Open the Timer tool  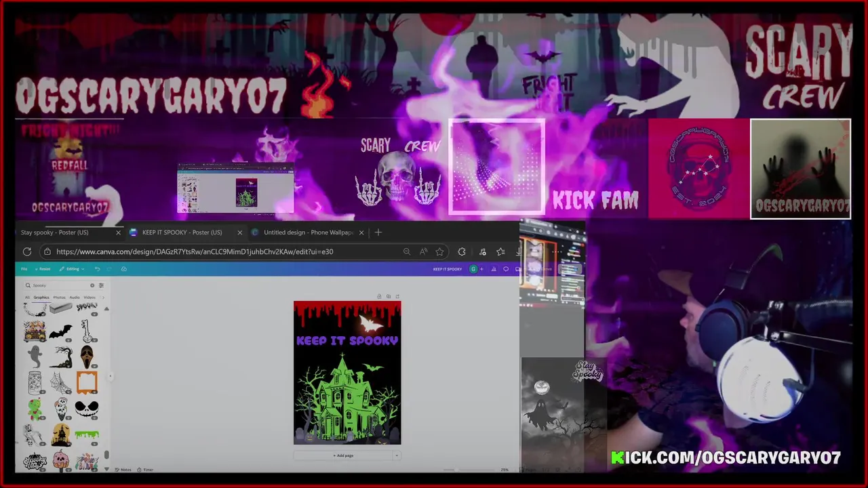(146, 470)
